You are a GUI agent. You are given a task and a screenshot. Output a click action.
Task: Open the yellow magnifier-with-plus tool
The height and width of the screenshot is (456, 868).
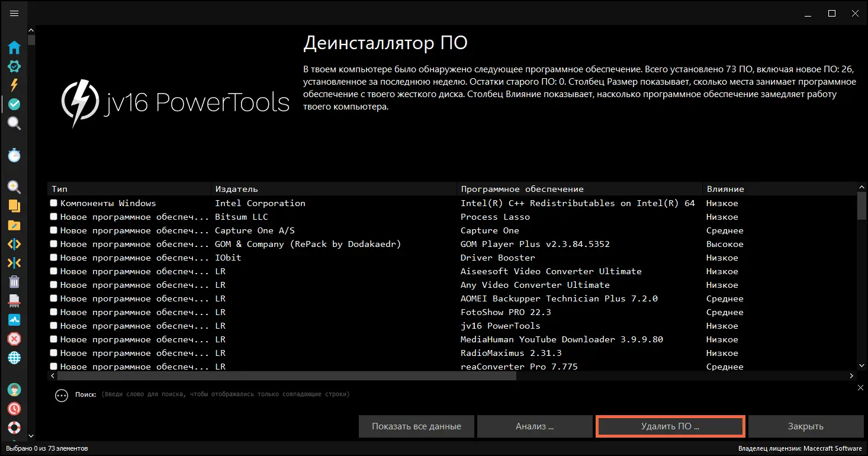pos(14,187)
